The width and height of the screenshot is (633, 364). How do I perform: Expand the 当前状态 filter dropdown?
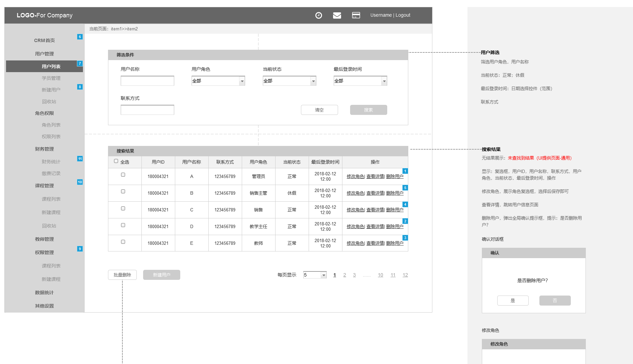tap(289, 81)
